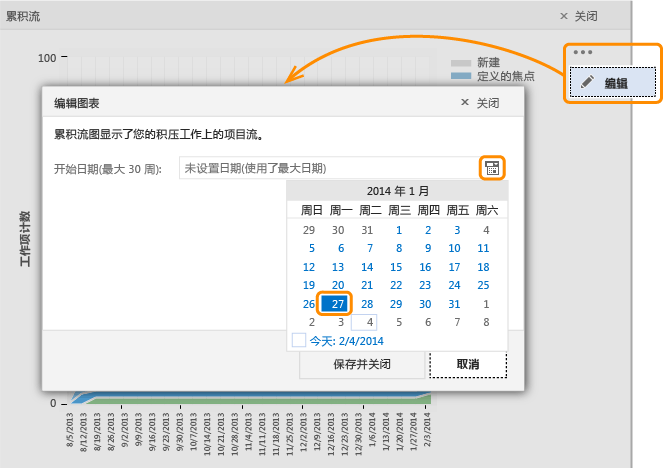665x468 pixels.
Task: Select December 31 in the first row
Action: click(367, 230)
